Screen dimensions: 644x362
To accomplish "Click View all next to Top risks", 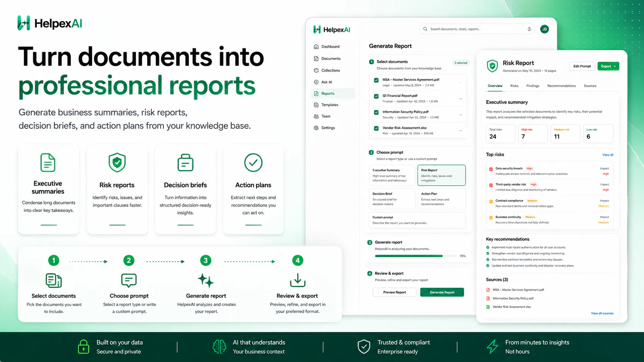I will pos(608,155).
